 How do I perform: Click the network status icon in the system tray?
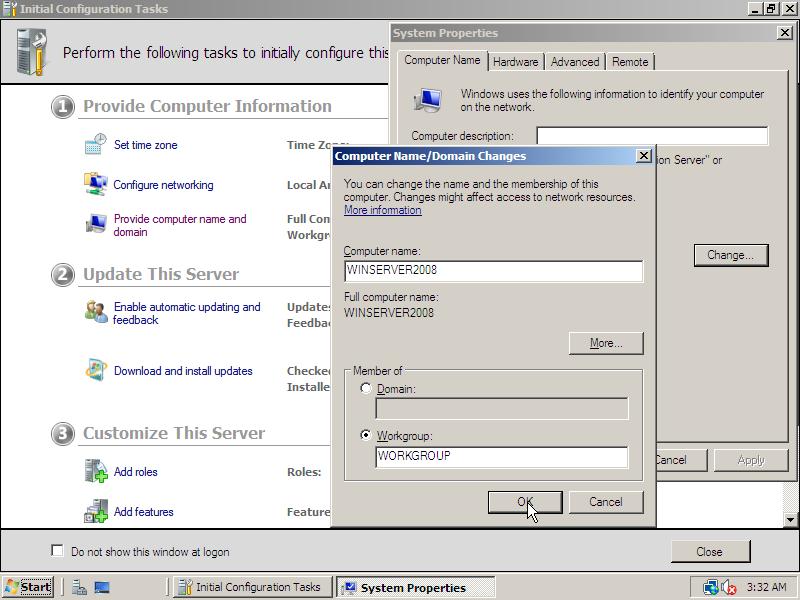click(710, 587)
